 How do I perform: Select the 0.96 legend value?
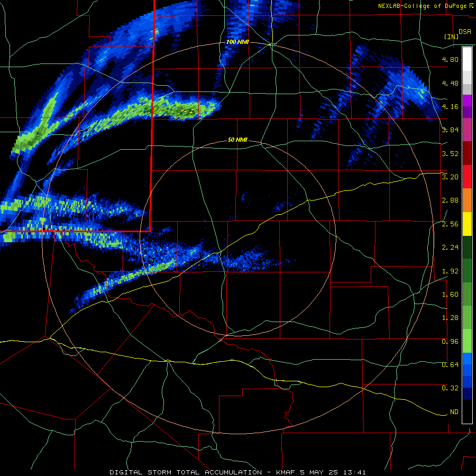[450, 342]
